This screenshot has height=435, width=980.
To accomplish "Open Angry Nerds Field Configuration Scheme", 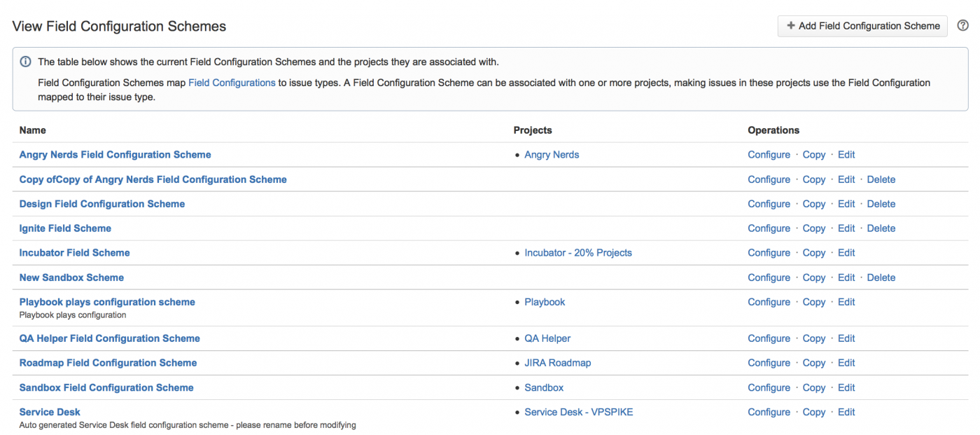I will tap(115, 155).
